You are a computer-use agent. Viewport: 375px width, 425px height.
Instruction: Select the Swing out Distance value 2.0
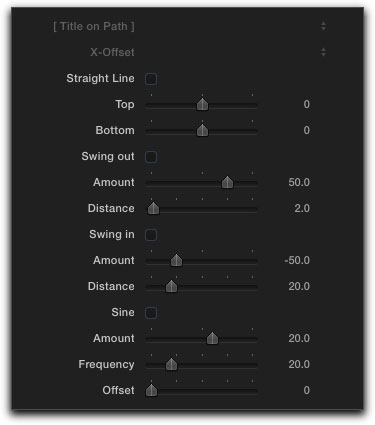(x=302, y=209)
